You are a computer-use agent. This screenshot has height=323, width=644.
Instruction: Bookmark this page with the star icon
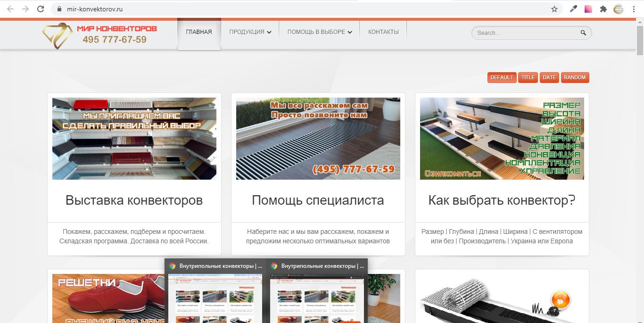pos(554,9)
